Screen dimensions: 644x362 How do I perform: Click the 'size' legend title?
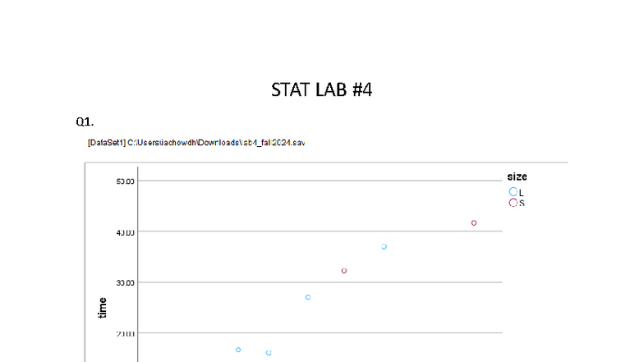click(x=517, y=176)
